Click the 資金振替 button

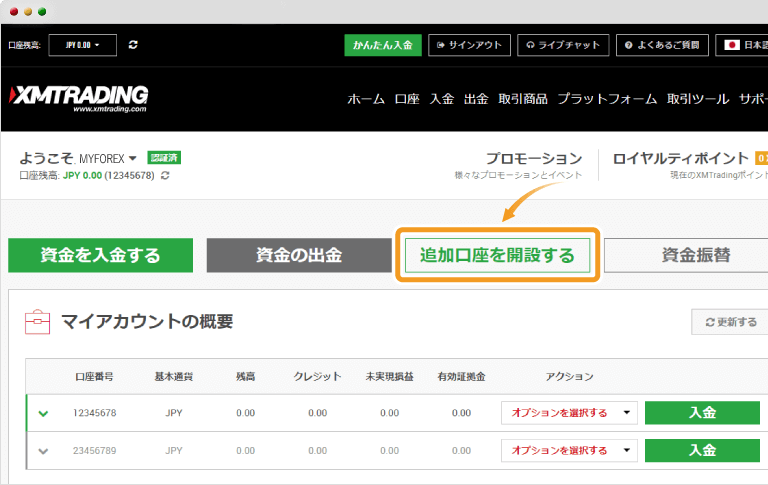point(686,255)
